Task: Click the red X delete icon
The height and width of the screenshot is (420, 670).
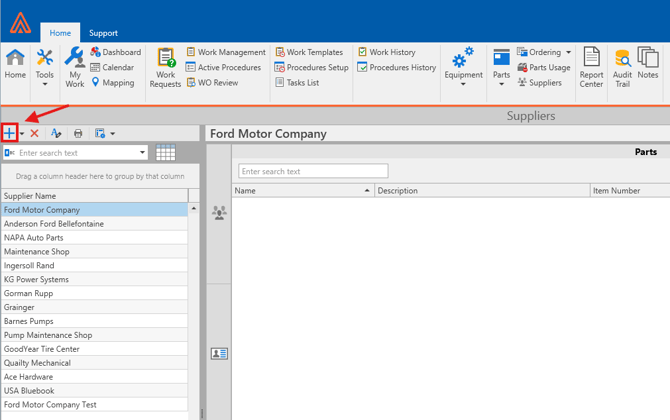Action: 35,133
